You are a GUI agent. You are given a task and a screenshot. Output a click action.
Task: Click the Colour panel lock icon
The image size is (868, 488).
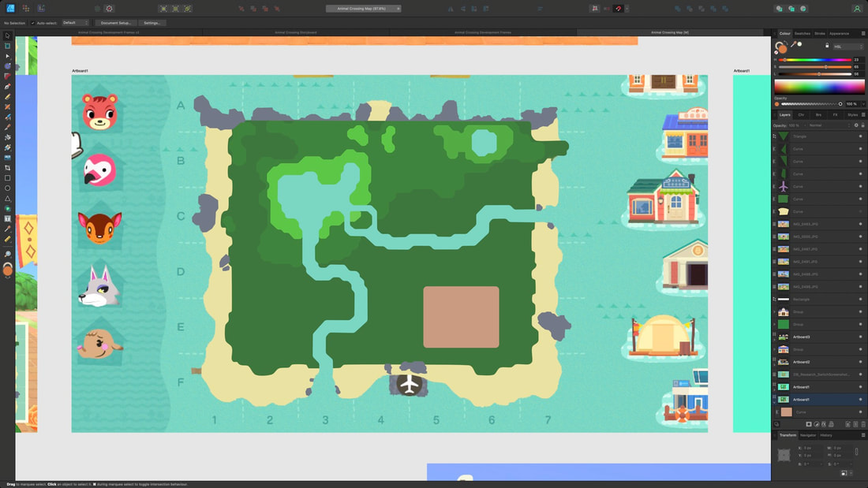pos(827,46)
